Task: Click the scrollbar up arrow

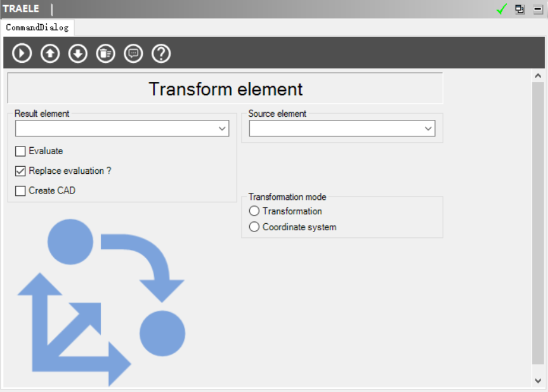Action: click(538, 75)
